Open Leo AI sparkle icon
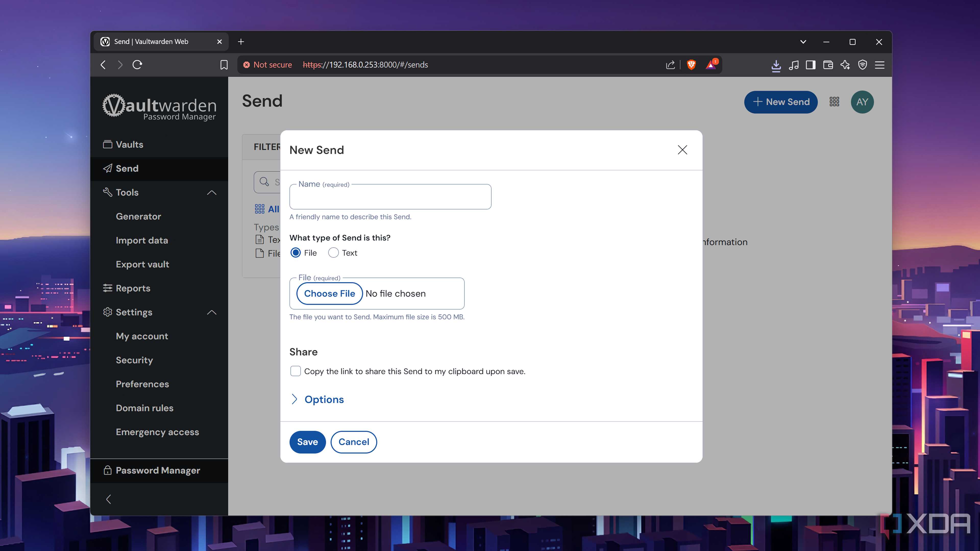Viewport: 980px width, 551px height. pyautogui.click(x=845, y=65)
